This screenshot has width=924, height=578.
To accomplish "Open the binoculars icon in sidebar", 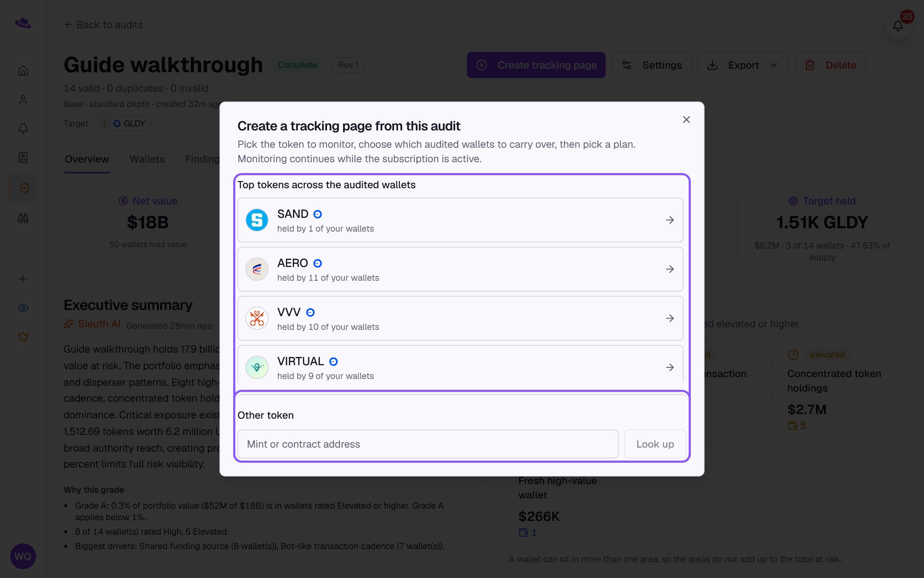I will 23,218.
